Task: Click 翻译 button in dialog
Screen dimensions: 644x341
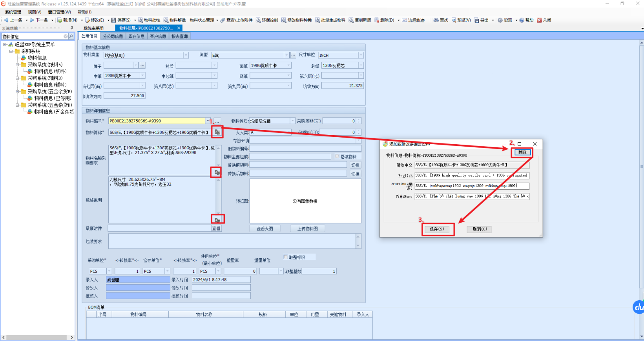Action: point(522,152)
